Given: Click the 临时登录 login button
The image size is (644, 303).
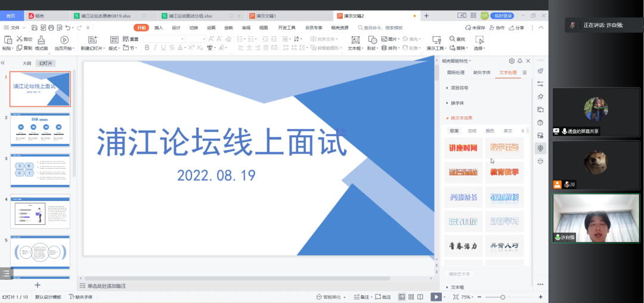Looking at the screenshot, I should coord(502,16).
